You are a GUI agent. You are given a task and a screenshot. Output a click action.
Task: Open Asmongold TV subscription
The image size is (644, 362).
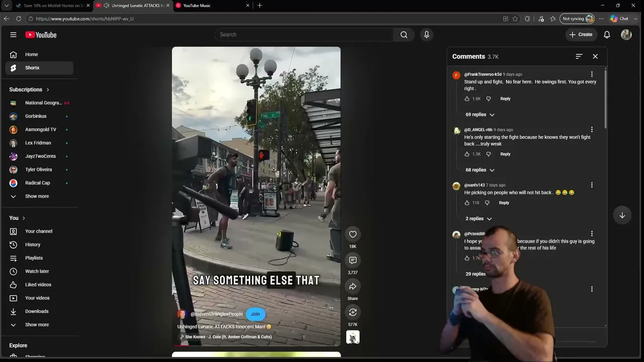click(39, 130)
